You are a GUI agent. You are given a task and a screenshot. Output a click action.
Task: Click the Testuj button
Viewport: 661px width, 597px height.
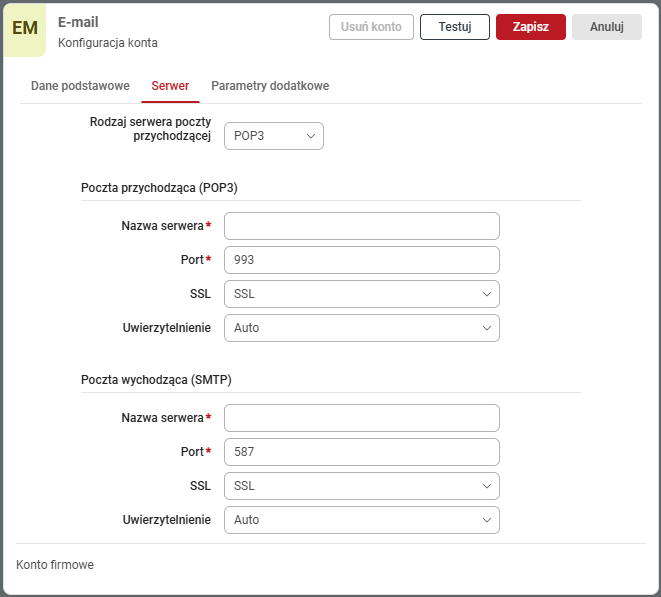[454, 27]
